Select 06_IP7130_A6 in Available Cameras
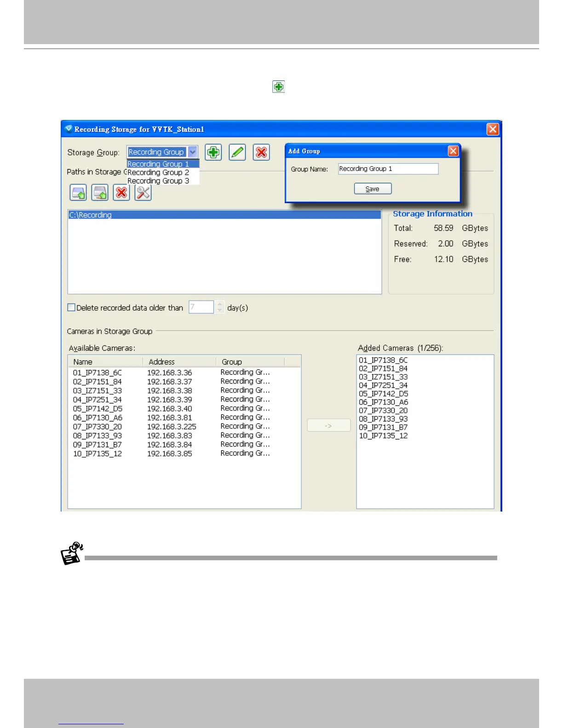The image size is (563, 728). [184, 417]
